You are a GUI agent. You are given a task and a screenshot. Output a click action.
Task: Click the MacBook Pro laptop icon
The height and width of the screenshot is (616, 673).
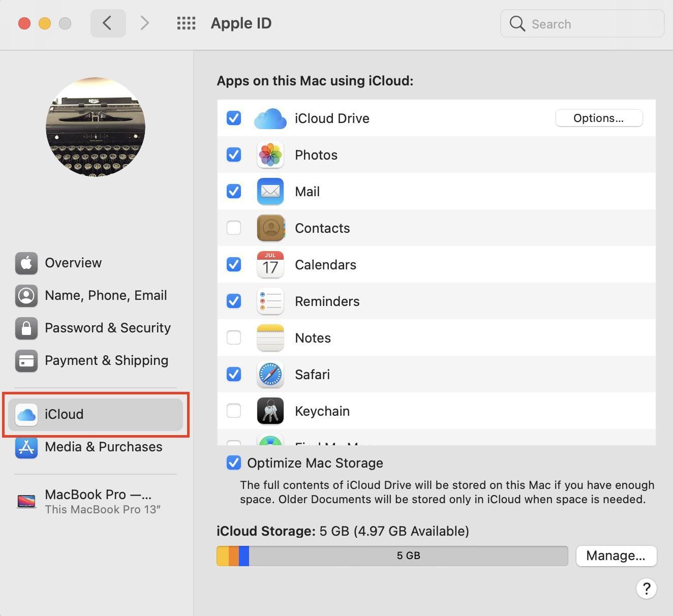coord(26,502)
